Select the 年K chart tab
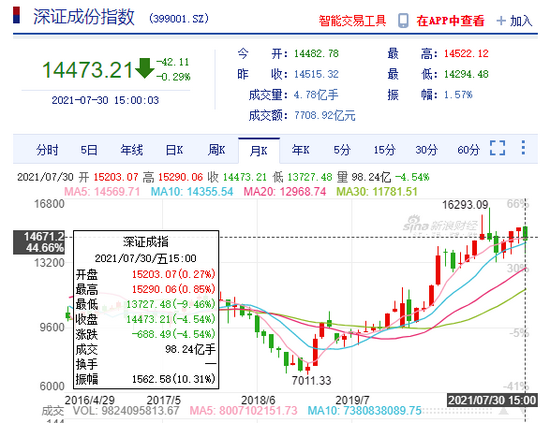The height and width of the screenshot is (423, 550). point(301,150)
